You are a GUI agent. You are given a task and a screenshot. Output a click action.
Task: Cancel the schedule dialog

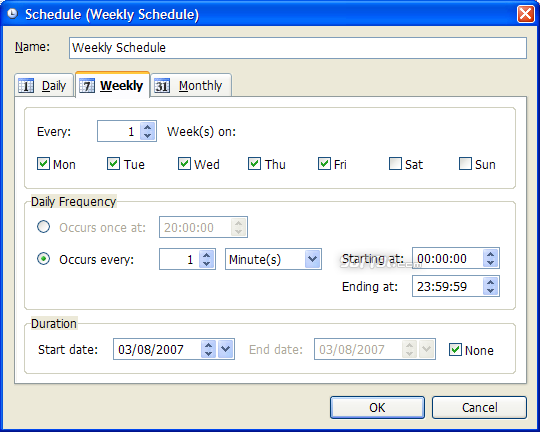479,408
